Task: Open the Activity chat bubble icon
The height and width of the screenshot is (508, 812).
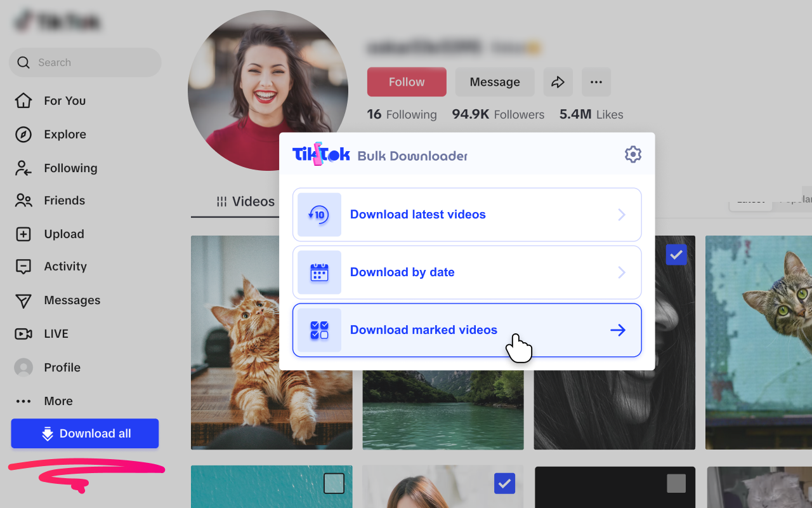Action: (x=23, y=267)
